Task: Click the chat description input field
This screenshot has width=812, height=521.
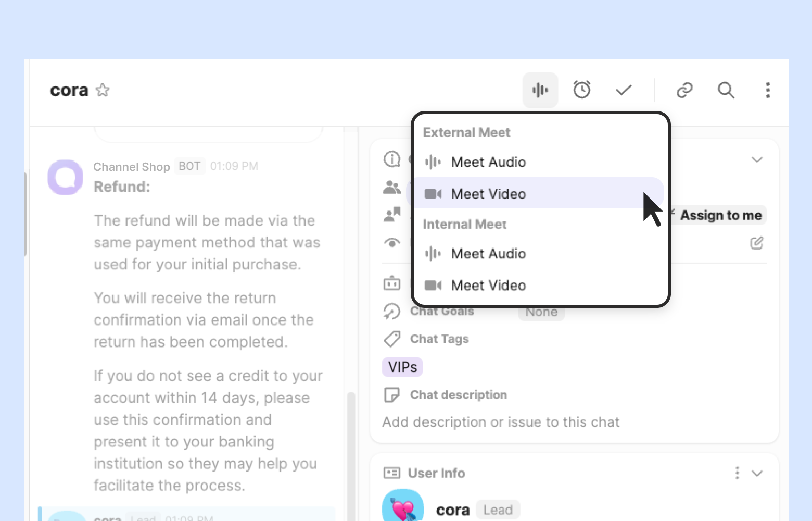Action: (501, 422)
